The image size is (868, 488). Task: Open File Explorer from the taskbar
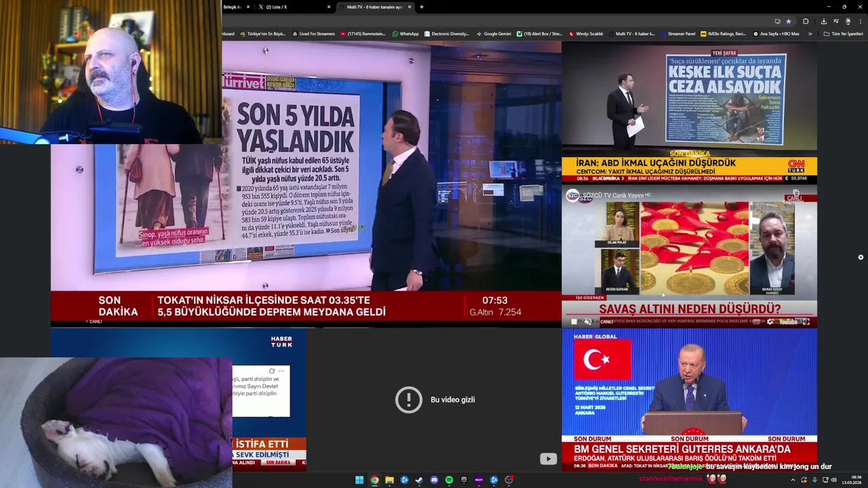(389, 480)
